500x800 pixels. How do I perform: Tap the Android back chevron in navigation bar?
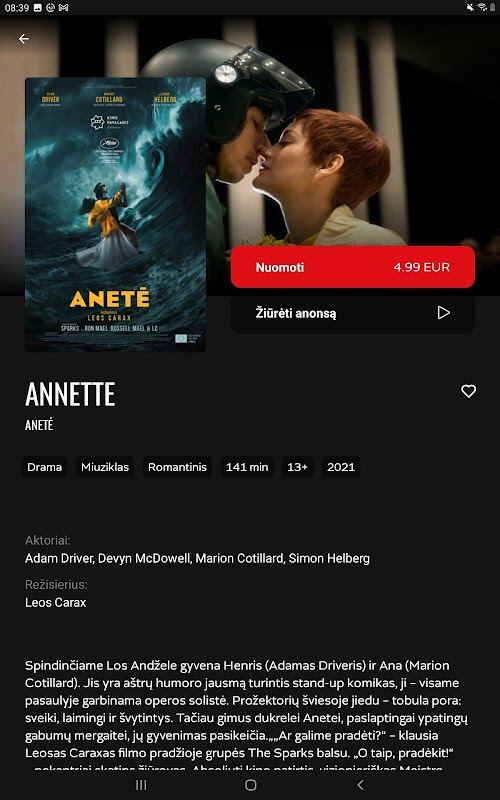tap(360, 785)
